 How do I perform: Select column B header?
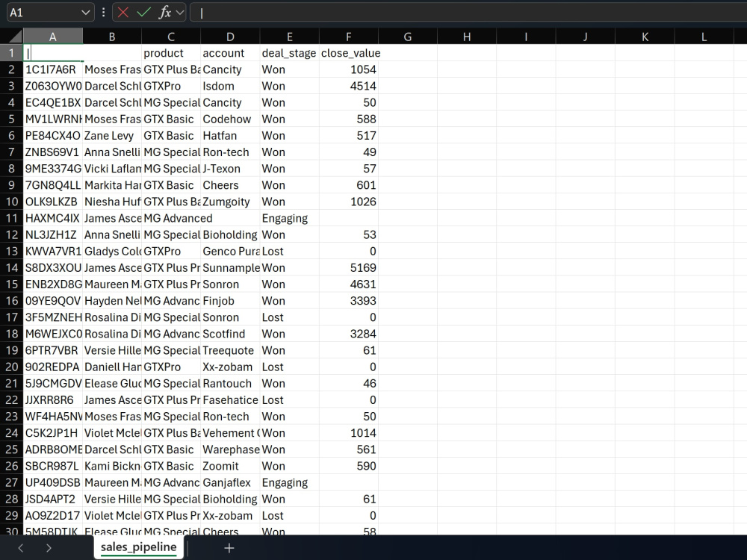tap(112, 37)
